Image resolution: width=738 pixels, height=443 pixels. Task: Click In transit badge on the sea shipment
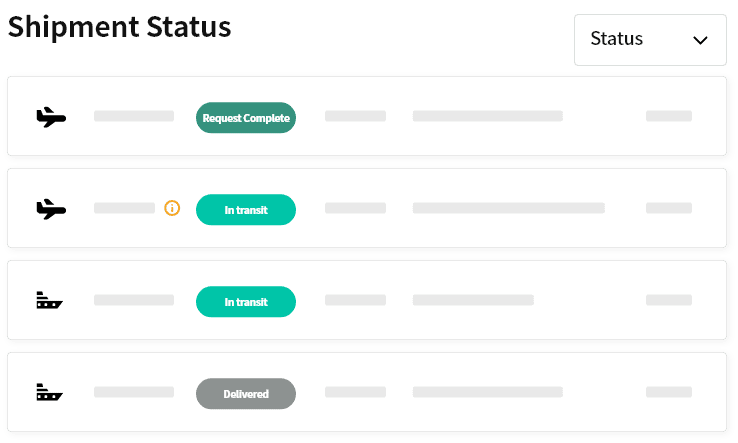tap(246, 302)
